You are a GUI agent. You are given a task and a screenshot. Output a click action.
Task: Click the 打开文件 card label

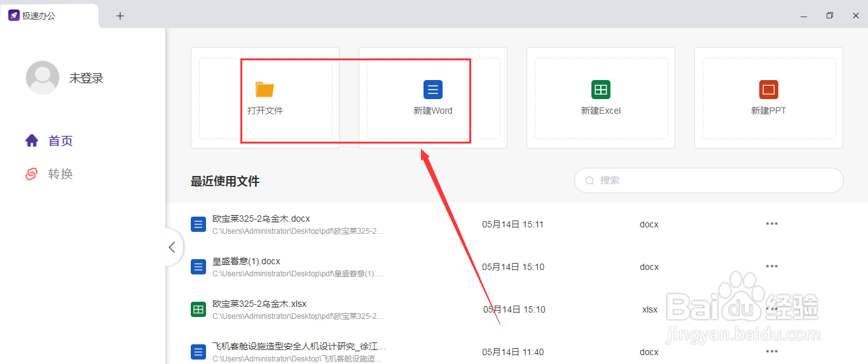click(x=265, y=111)
